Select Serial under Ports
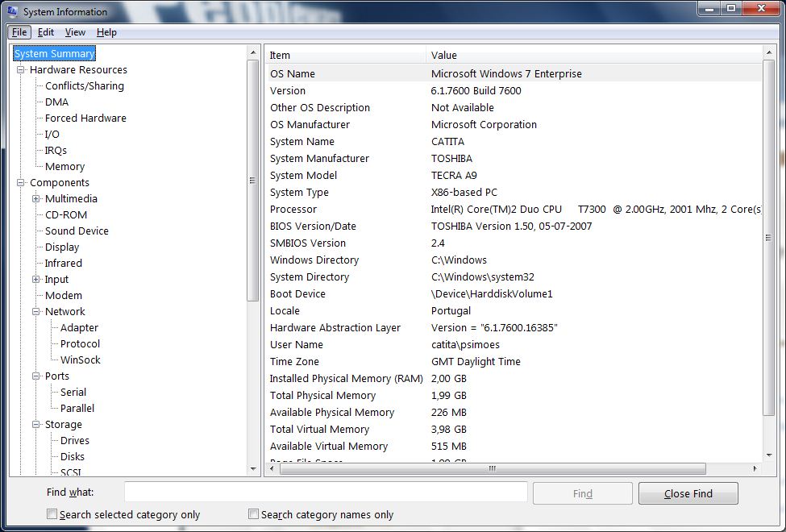Screen dimensions: 786x532 pos(73,392)
